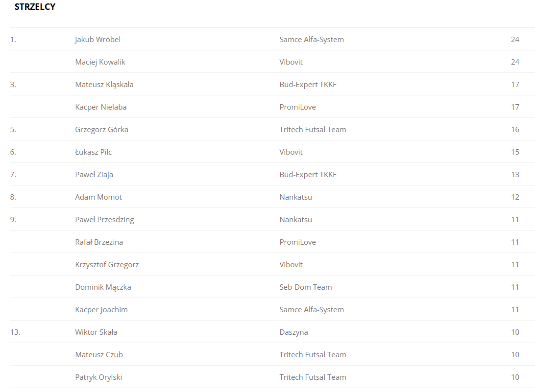The width and height of the screenshot is (535, 392).
Task: Open Wiktor Skała's player entry
Action: click(96, 332)
